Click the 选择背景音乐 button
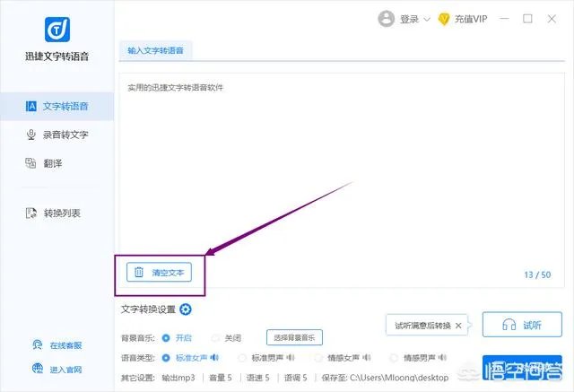 pos(294,337)
